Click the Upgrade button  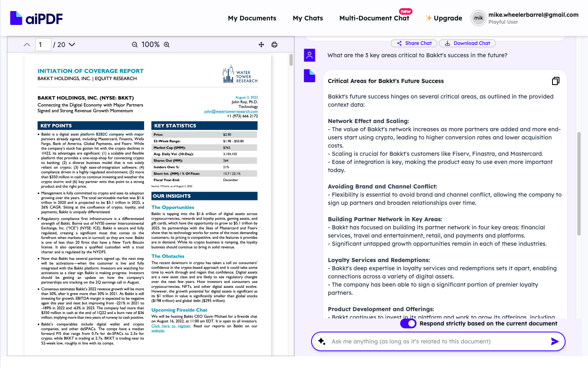coord(444,18)
